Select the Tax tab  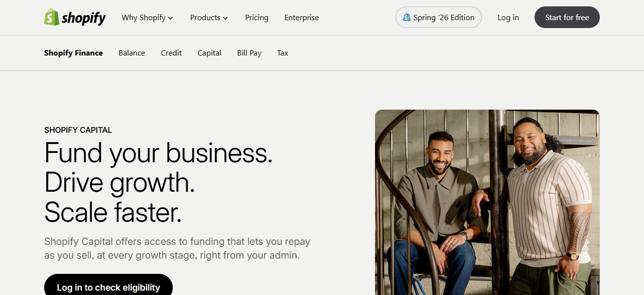[282, 53]
